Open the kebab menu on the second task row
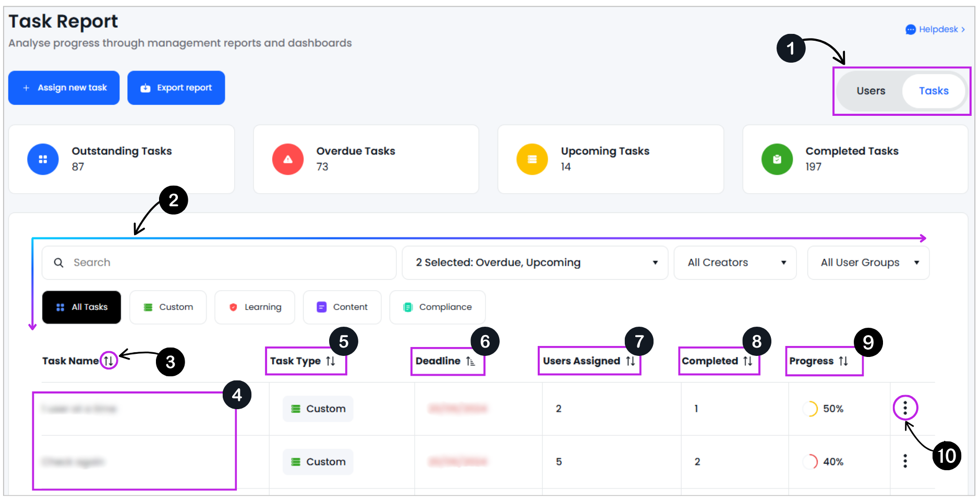The width and height of the screenshot is (980, 501). tap(905, 461)
